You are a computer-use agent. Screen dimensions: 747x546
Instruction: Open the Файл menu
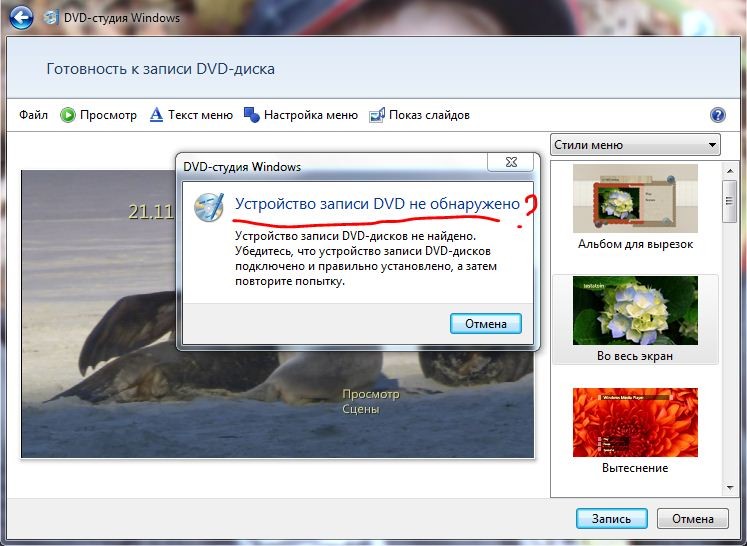point(33,115)
